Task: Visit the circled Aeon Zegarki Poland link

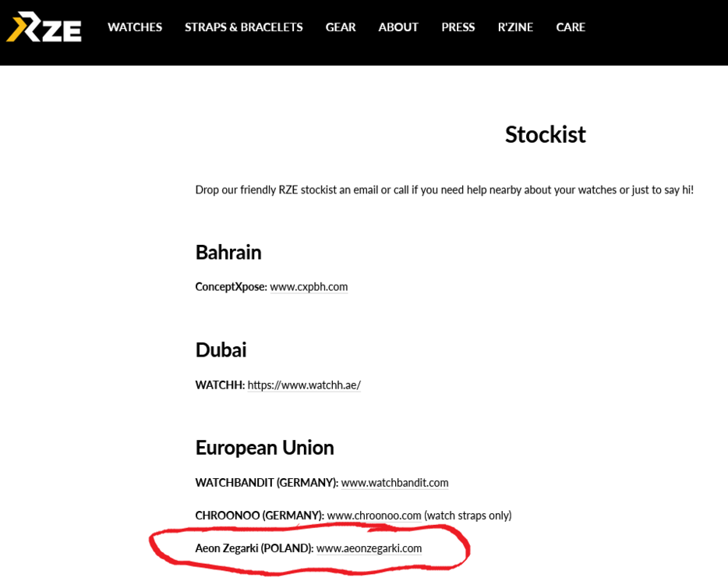Action: (369, 548)
